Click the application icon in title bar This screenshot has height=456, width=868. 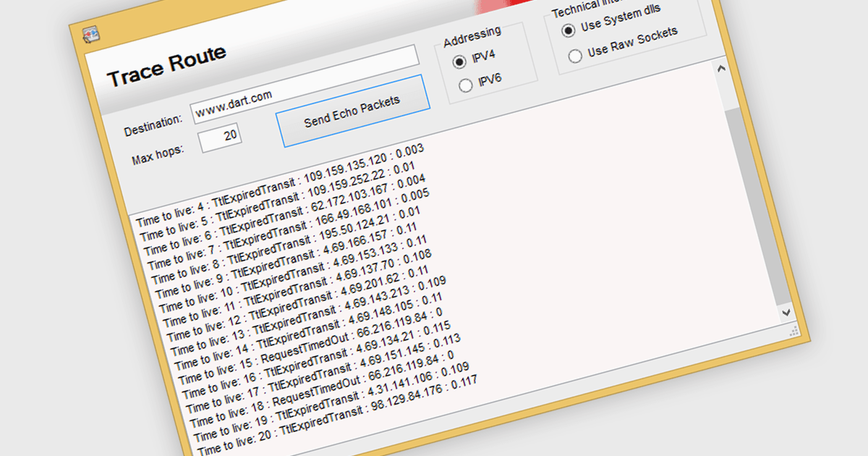click(90, 34)
